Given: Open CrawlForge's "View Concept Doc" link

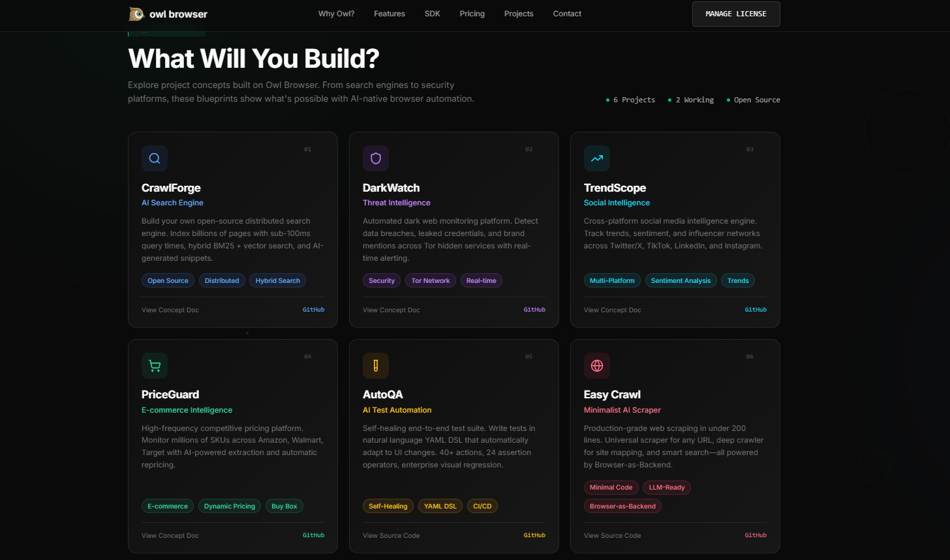Looking at the screenshot, I should (x=170, y=310).
